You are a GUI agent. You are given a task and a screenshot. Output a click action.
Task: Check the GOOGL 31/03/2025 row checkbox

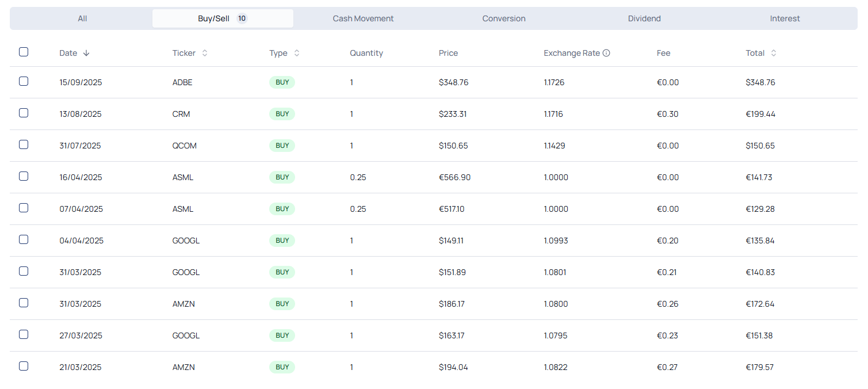point(24,271)
